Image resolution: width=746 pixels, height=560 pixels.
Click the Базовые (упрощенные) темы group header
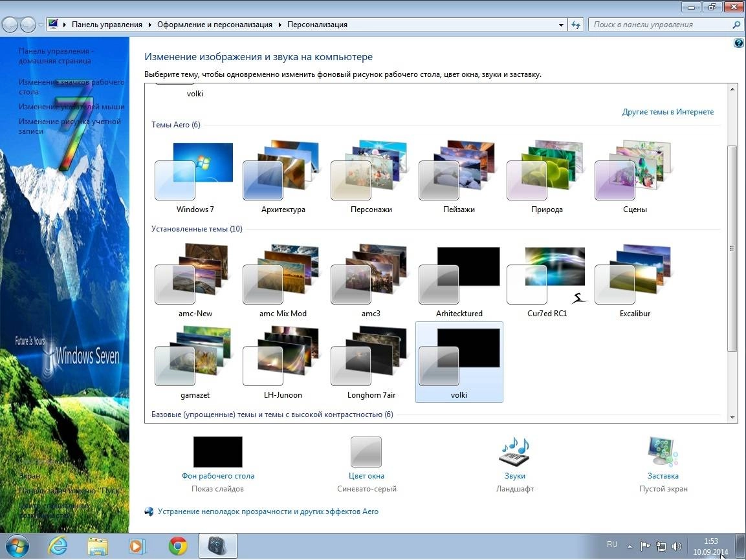(272, 415)
